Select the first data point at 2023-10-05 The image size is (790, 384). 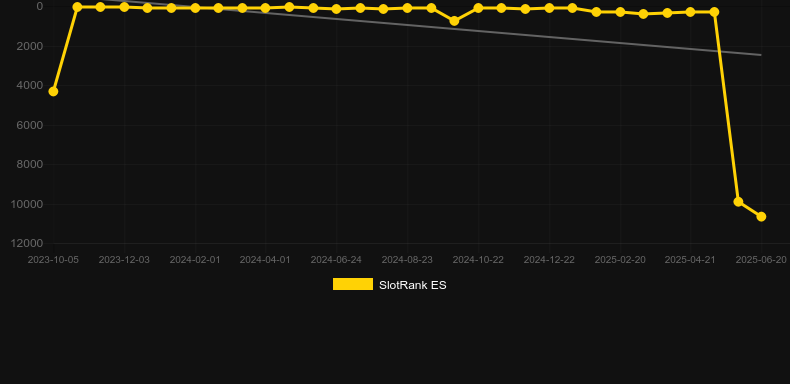coord(53,91)
